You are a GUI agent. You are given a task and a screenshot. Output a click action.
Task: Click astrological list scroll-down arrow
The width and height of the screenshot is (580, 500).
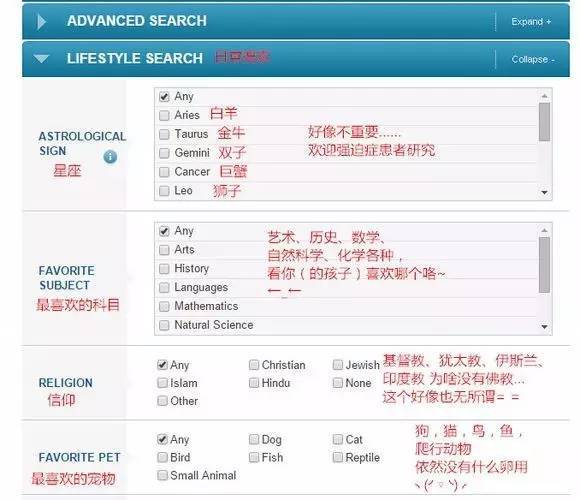pos(544,192)
